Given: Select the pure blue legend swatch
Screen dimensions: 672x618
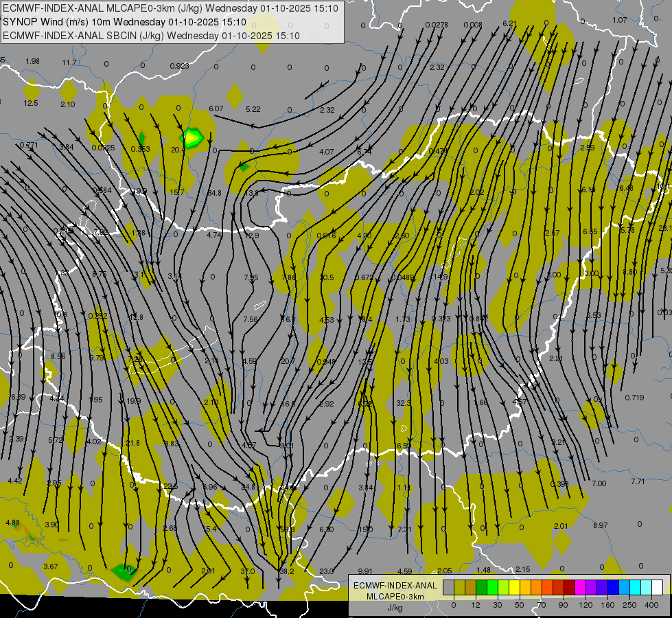Looking at the screenshot, I should pos(613,588).
